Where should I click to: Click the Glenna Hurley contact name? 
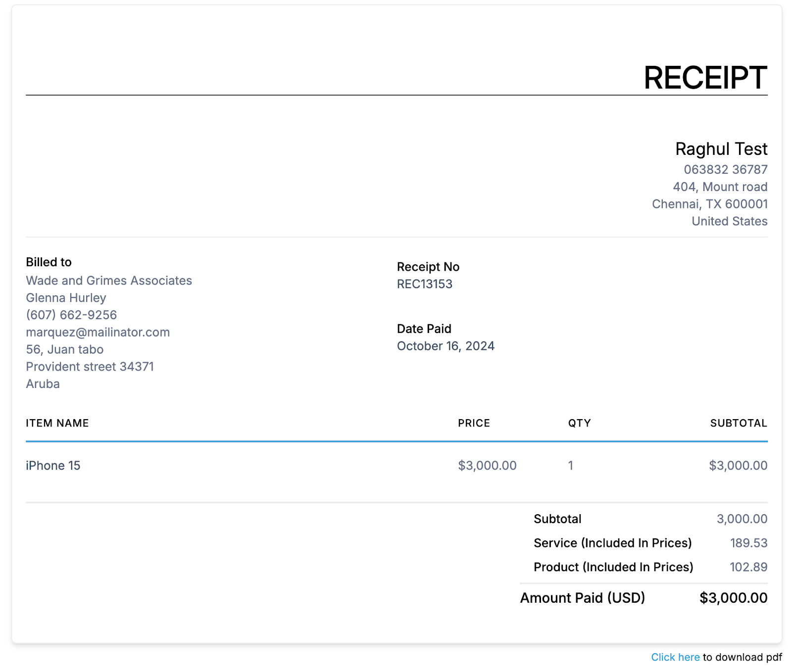click(66, 298)
